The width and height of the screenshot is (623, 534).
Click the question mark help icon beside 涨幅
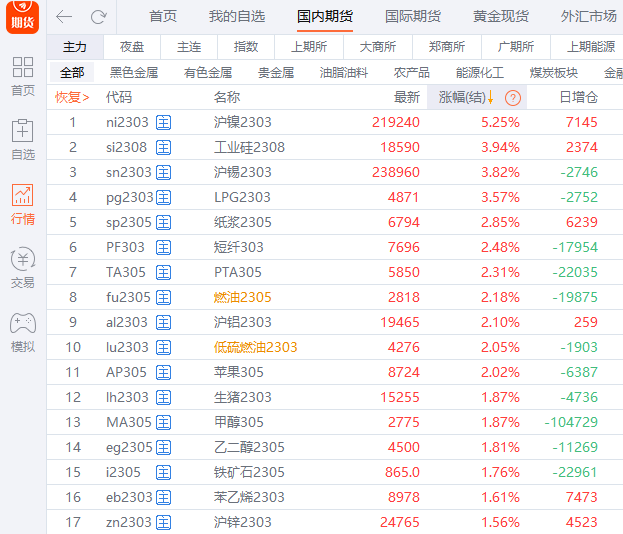tap(513, 97)
